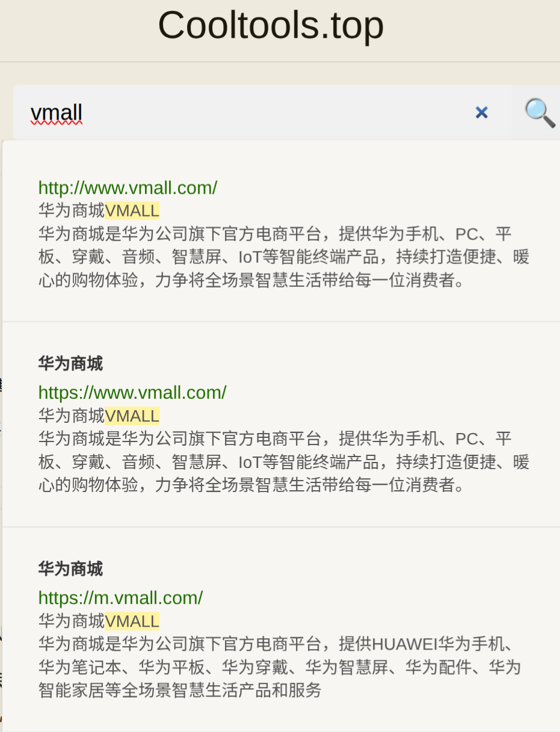Open the http://www.vmall.com/ result link
Screen dimensions: 560x732
pos(128,188)
